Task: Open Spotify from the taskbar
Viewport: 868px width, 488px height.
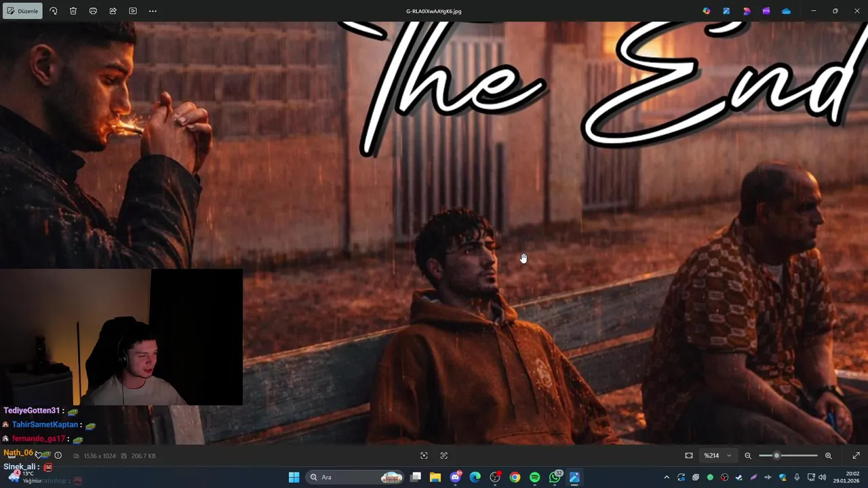Action: (534, 477)
